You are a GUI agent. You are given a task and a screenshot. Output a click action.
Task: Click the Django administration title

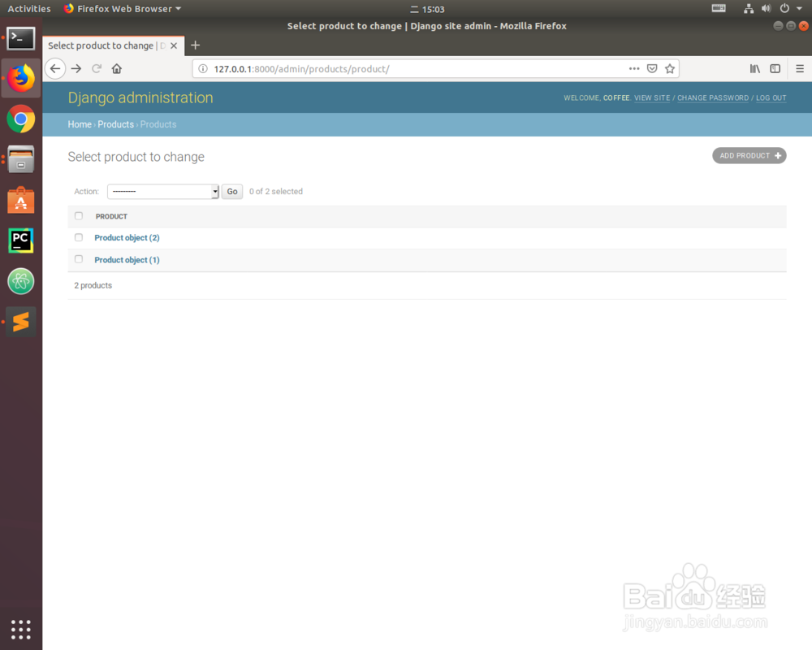coord(140,97)
